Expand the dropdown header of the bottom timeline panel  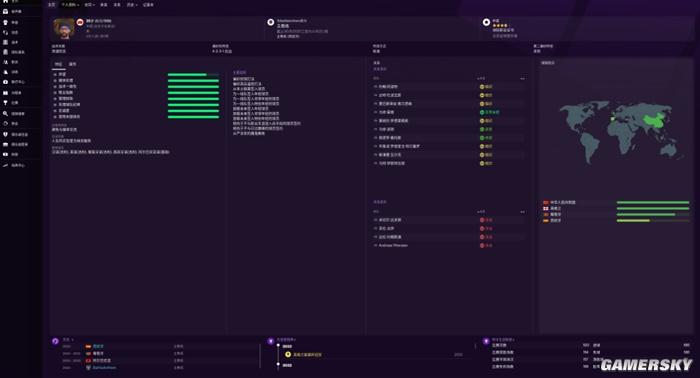[x=286, y=340]
